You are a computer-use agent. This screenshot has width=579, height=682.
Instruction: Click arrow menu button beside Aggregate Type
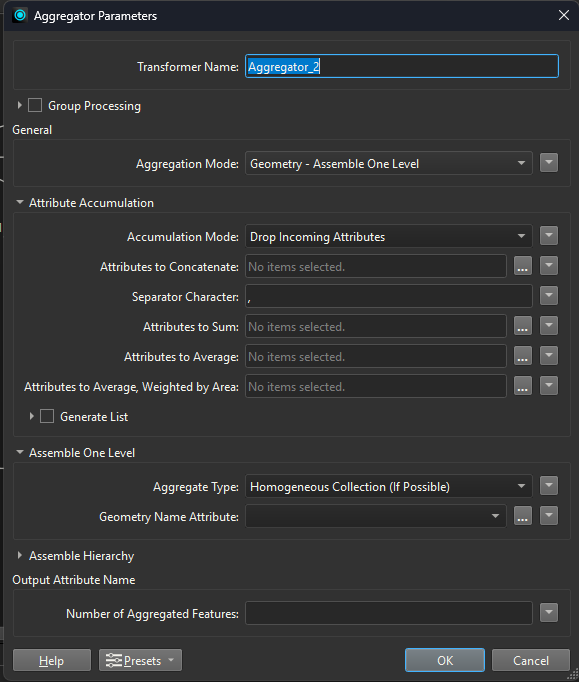click(549, 486)
